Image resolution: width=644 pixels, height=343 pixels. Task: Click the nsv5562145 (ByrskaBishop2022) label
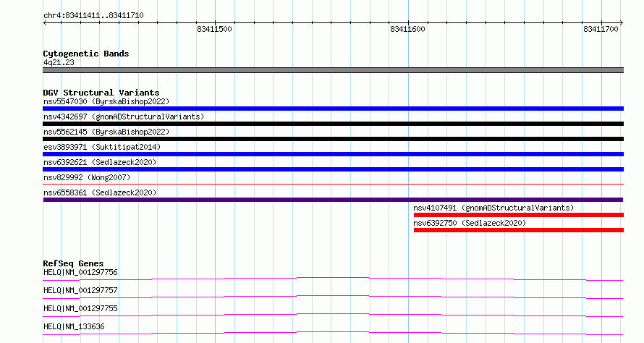click(106, 132)
